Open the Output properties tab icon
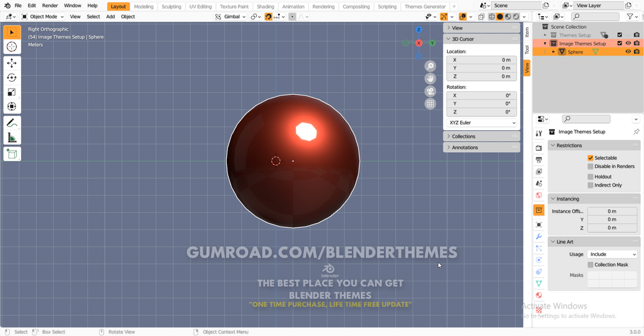644x336 pixels. [539, 160]
